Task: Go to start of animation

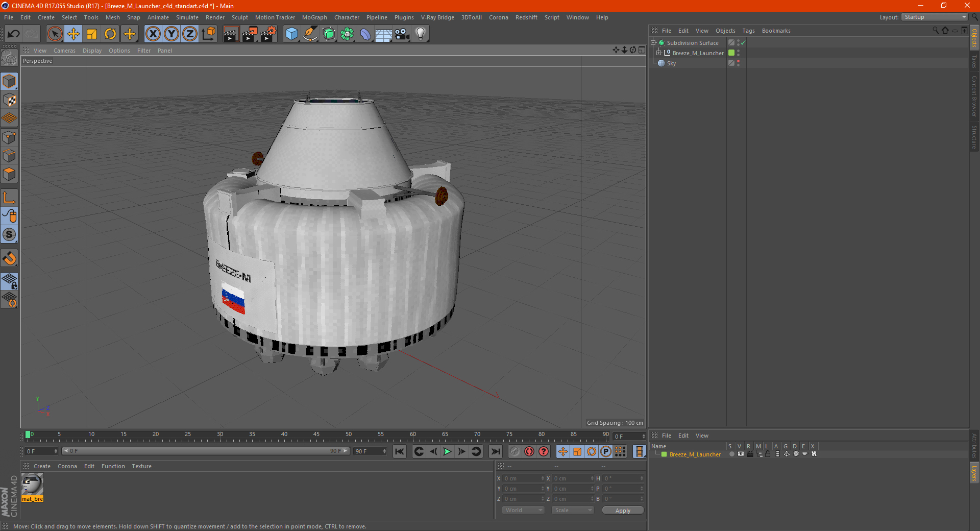Action: coord(400,451)
